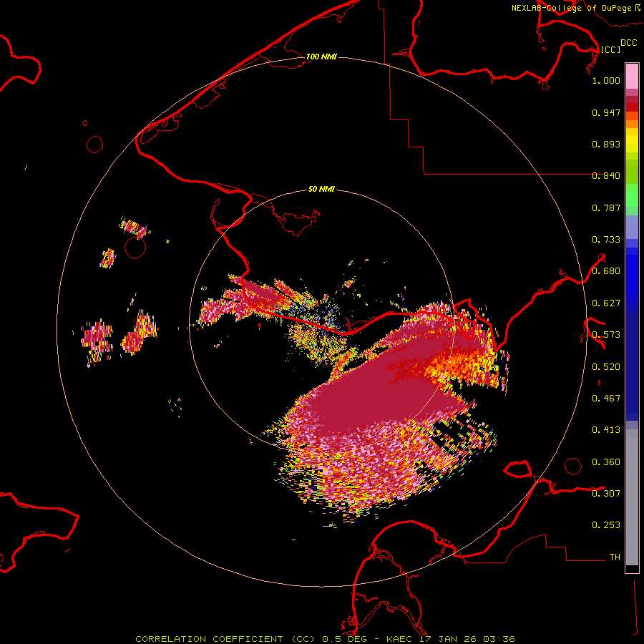The width and height of the screenshot is (644, 644).
Task: Click the [CC] legend heading
Action: pyautogui.click(x=610, y=49)
